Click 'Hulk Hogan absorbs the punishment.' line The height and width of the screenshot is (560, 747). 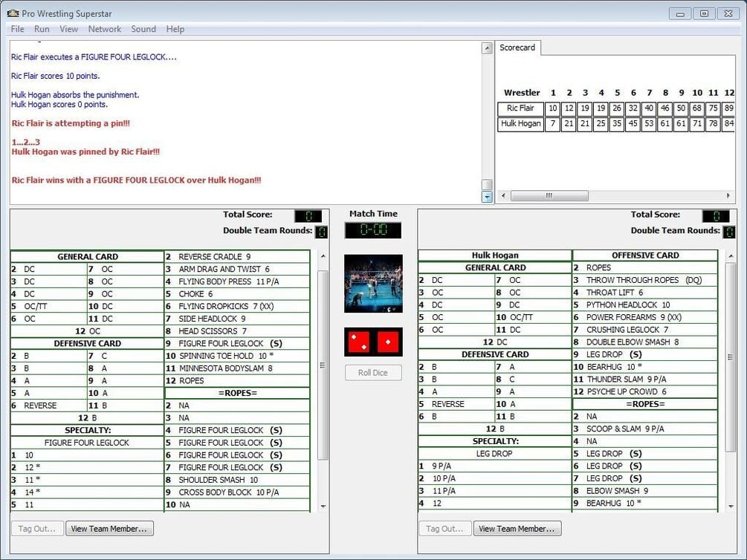75,95
